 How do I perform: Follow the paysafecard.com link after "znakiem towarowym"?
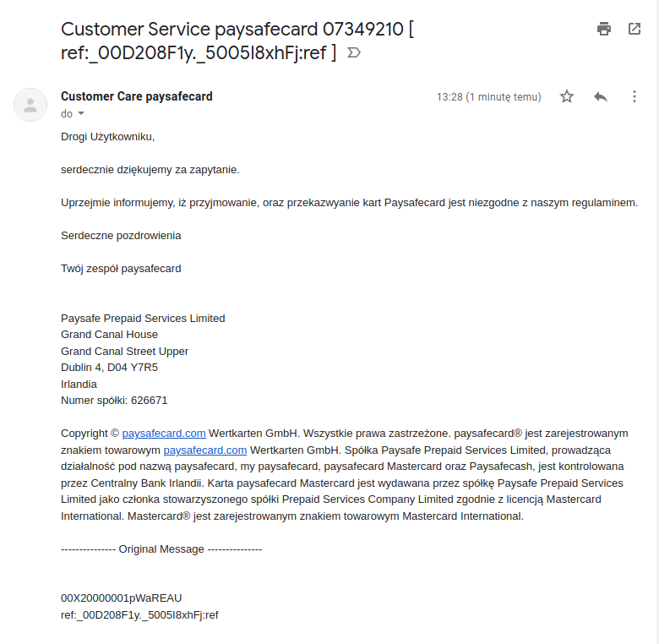(205, 450)
